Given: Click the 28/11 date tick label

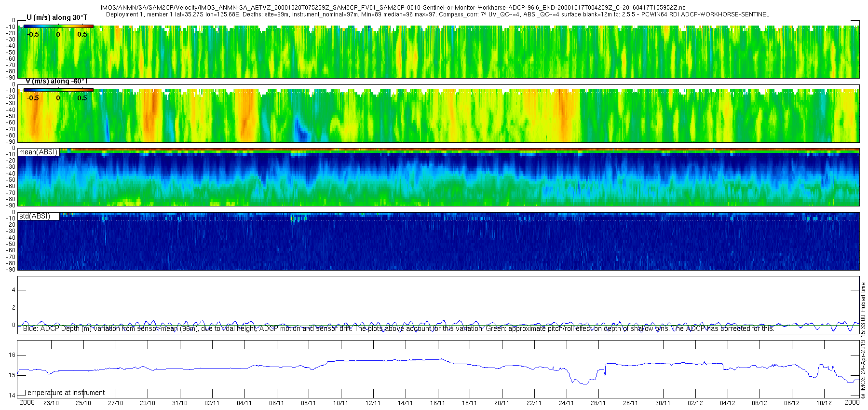Looking at the screenshot, I should (631, 403).
